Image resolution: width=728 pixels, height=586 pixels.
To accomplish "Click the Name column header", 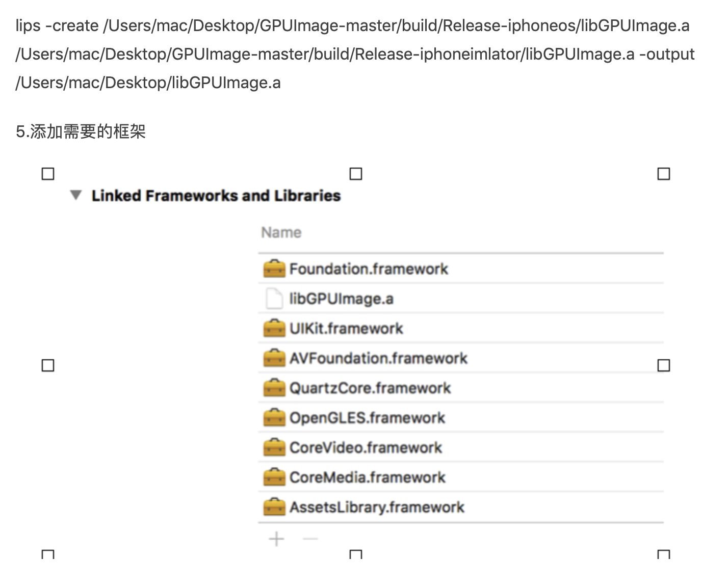I will [x=281, y=232].
